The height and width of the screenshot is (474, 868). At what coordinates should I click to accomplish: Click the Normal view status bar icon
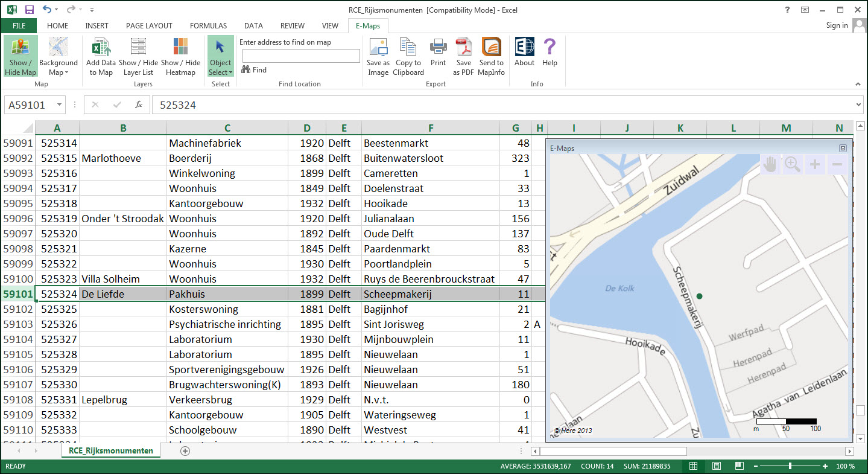694,466
